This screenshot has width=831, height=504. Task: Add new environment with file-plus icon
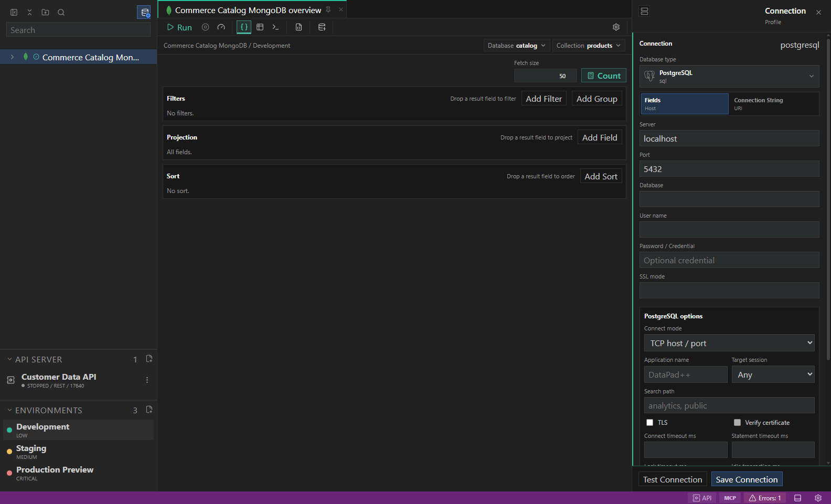point(149,410)
